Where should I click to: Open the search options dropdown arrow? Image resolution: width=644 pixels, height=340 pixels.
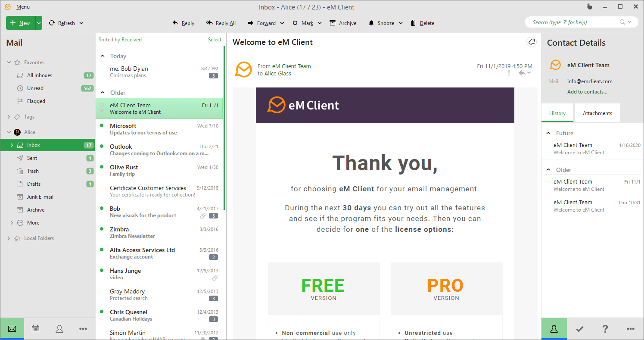point(630,22)
